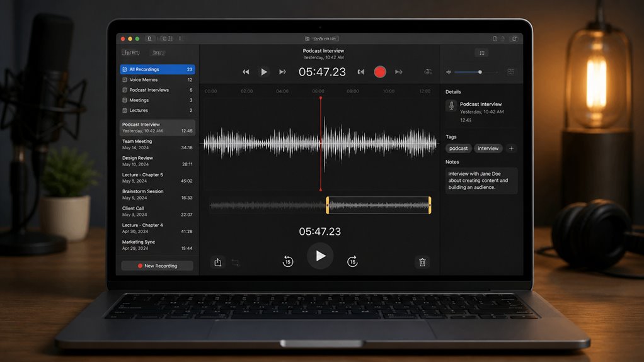The width and height of the screenshot is (644, 362).
Task: Click the right yellow trim handle
Action: tap(430, 205)
